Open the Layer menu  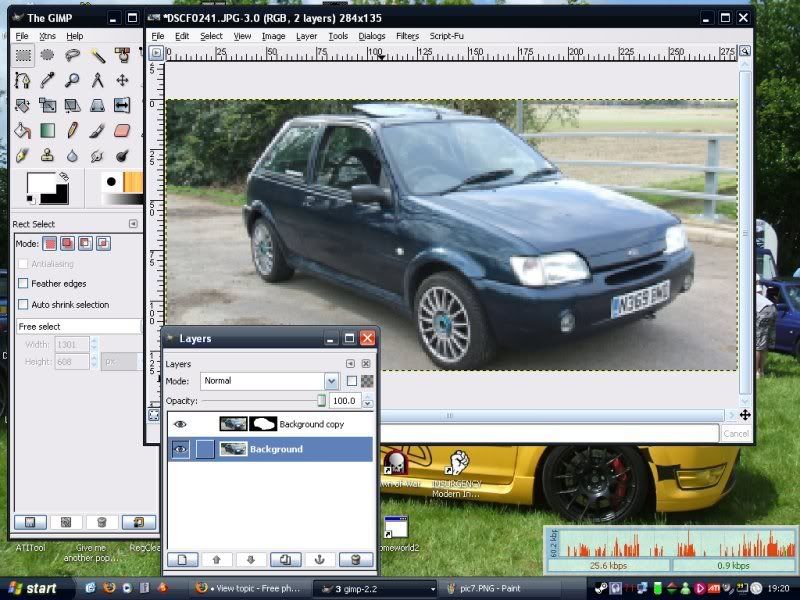[306, 36]
